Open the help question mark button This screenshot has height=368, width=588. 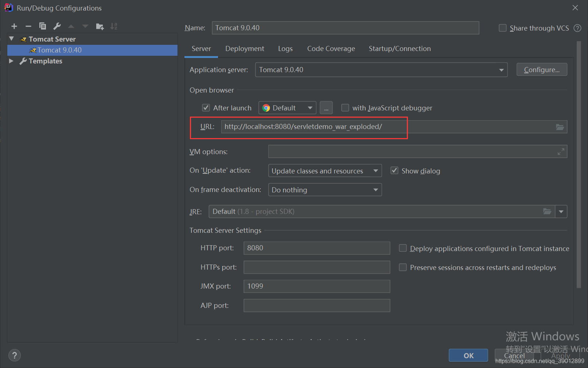(x=15, y=355)
